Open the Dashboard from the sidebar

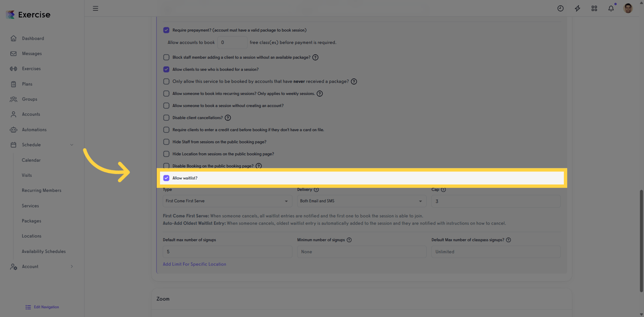pos(33,38)
